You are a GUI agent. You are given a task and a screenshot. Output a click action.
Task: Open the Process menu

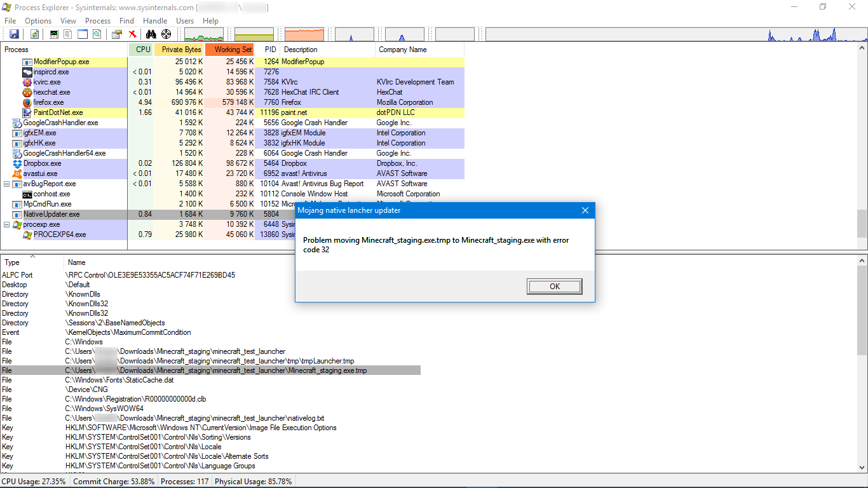[98, 21]
